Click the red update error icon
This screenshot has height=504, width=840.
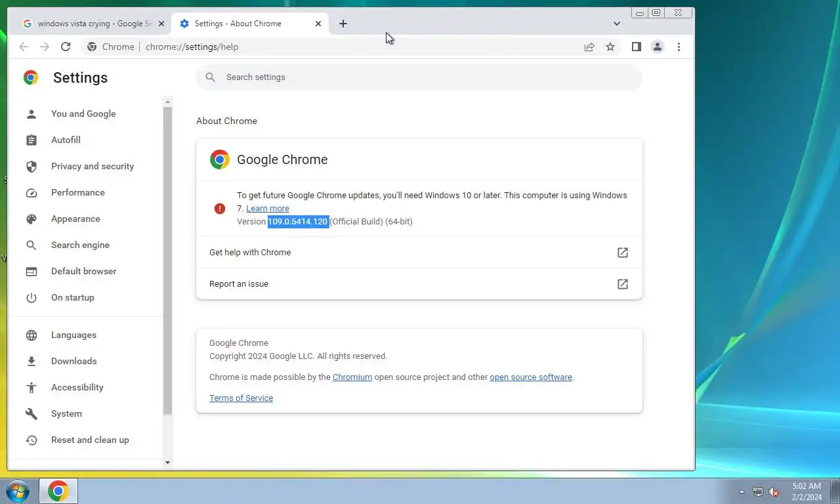tap(220, 209)
